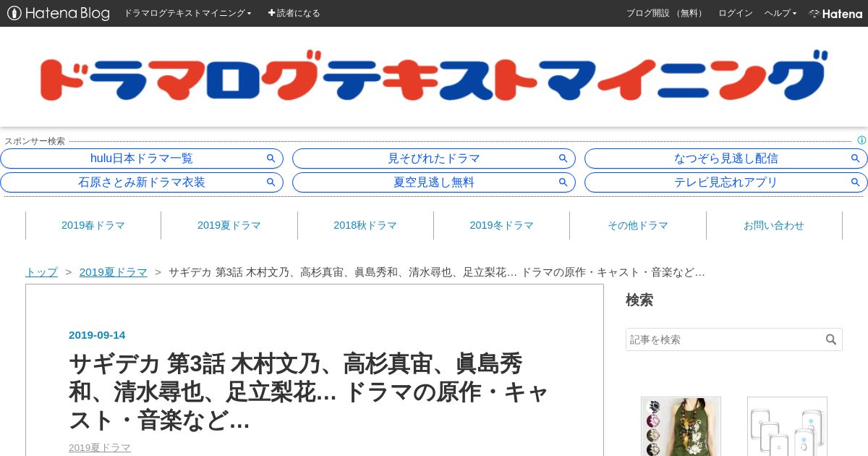
Task: Select テレビ見忘れアプリ sponsored search
Action: [726, 182]
